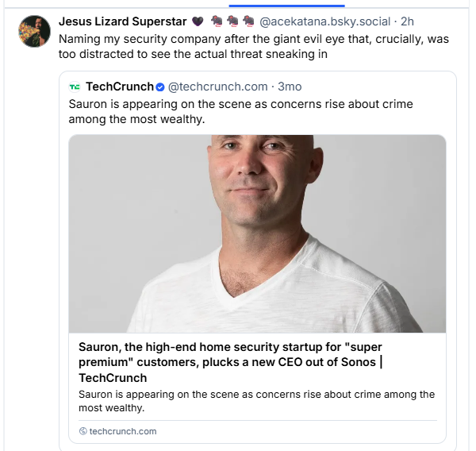The height and width of the screenshot is (451, 476).
Task: Select the active feed tab blue indicator
Action: tap(296, 5)
